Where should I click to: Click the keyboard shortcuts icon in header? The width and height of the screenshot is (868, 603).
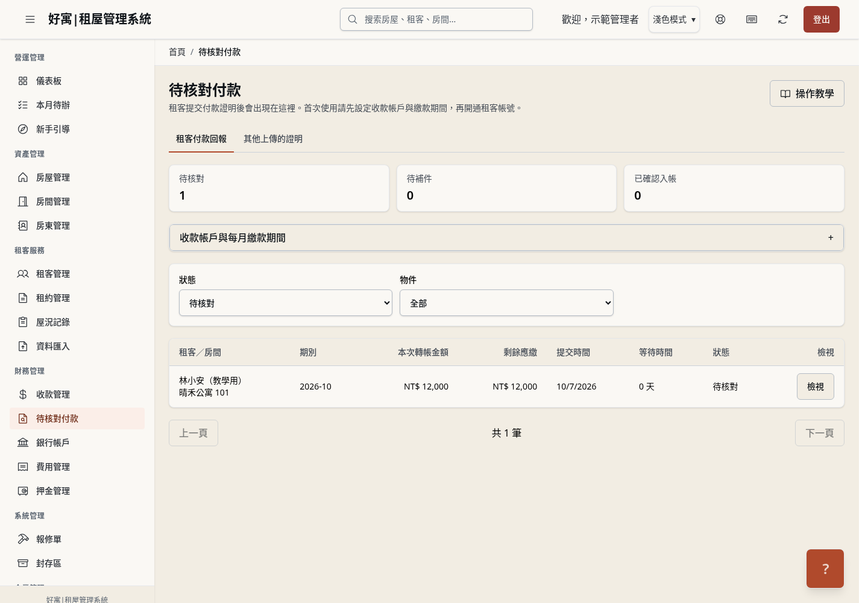752,19
